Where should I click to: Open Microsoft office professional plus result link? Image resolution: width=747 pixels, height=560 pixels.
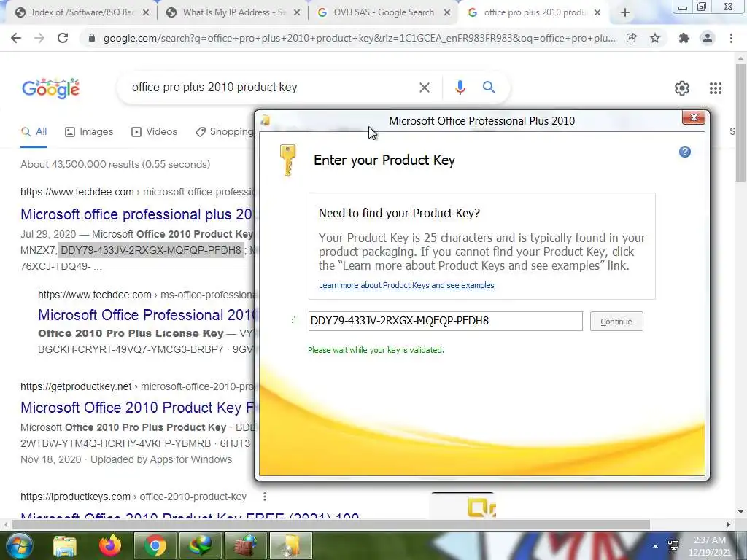click(x=137, y=215)
